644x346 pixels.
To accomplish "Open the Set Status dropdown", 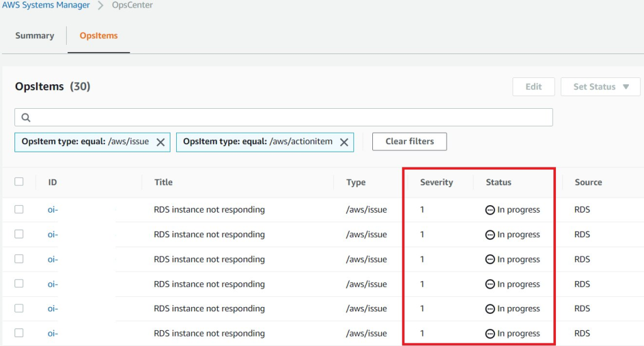I will pos(601,87).
